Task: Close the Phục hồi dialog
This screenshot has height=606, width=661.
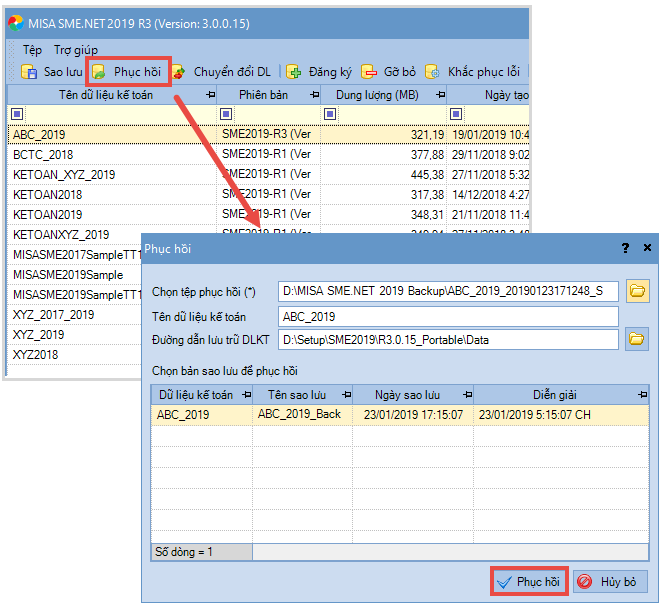Action: (648, 248)
